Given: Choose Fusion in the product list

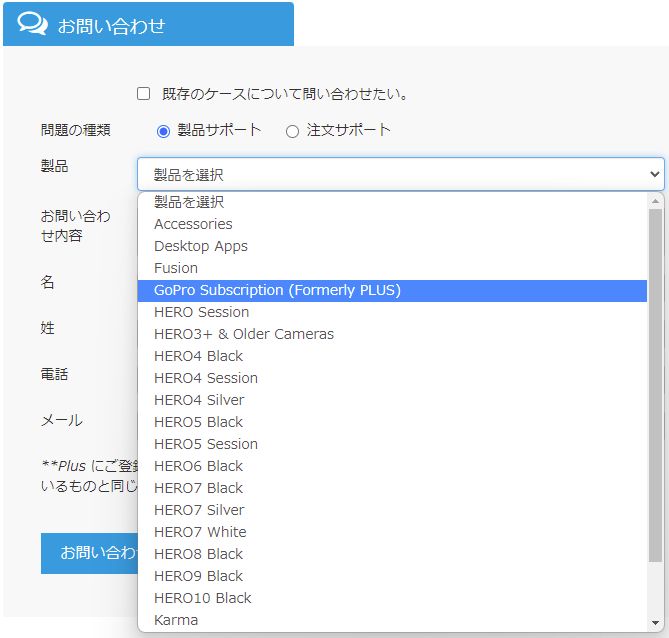Looking at the screenshot, I should (x=392, y=268).
